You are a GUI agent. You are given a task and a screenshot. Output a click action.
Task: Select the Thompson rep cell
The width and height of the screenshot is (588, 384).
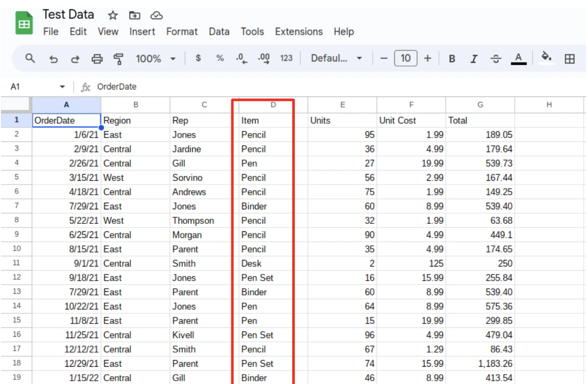(x=204, y=221)
